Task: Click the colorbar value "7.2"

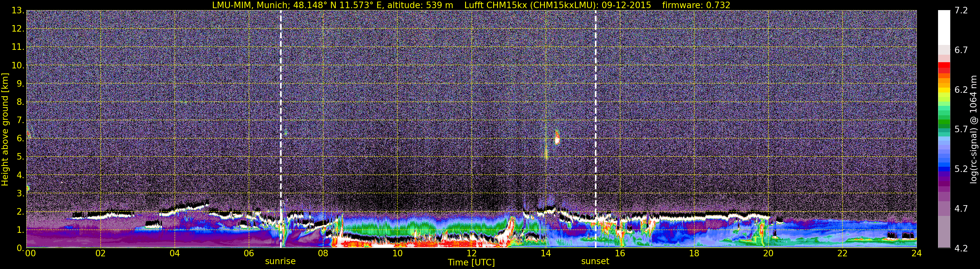Action: tap(961, 11)
